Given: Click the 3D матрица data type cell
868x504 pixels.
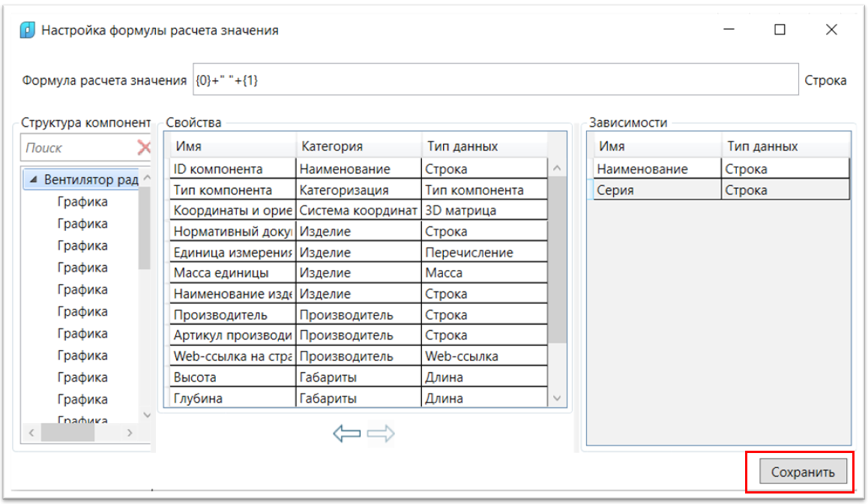Looking at the screenshot, I should pyautogui.click(x=484, y=211).
